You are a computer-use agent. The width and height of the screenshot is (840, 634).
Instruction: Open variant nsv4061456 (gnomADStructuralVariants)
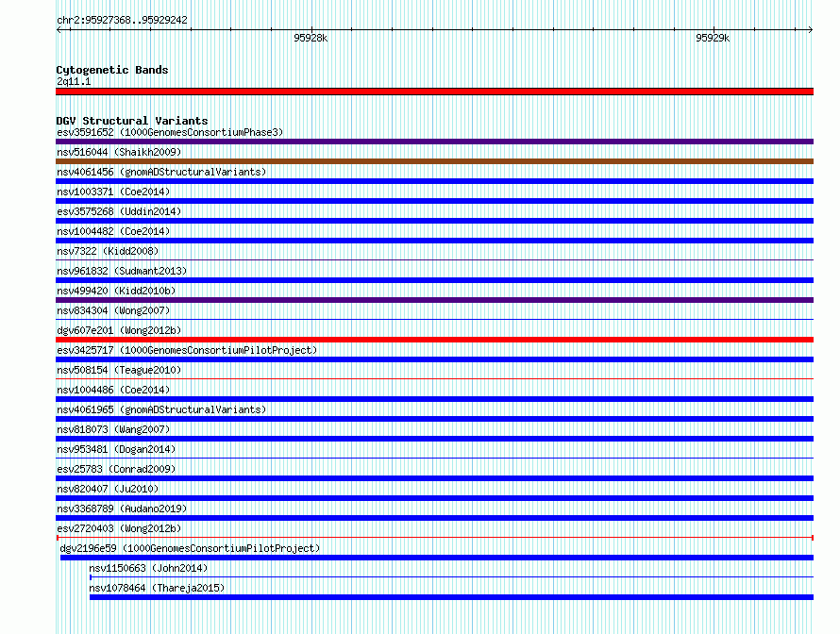(161, 172)
